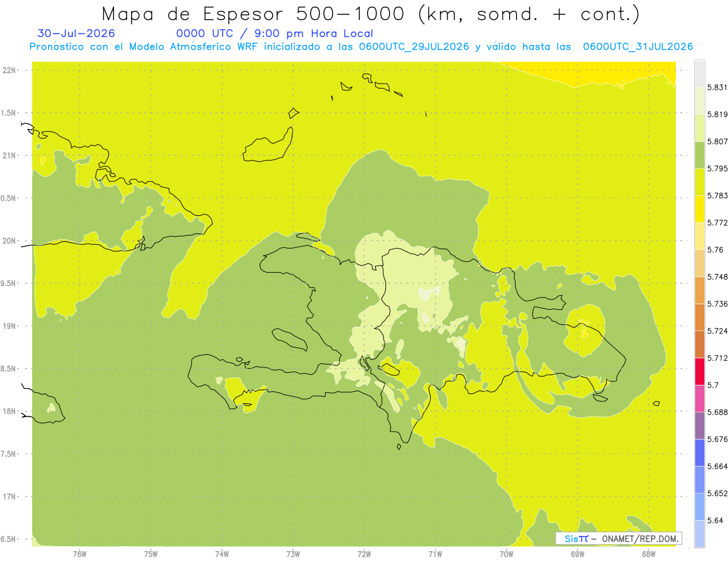
Task: Click the 21N latitude axis label
Action: (9, 155)
